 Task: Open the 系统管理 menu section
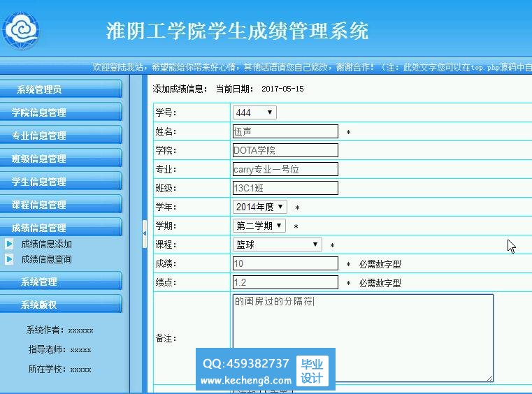click(x=60, y=282)
